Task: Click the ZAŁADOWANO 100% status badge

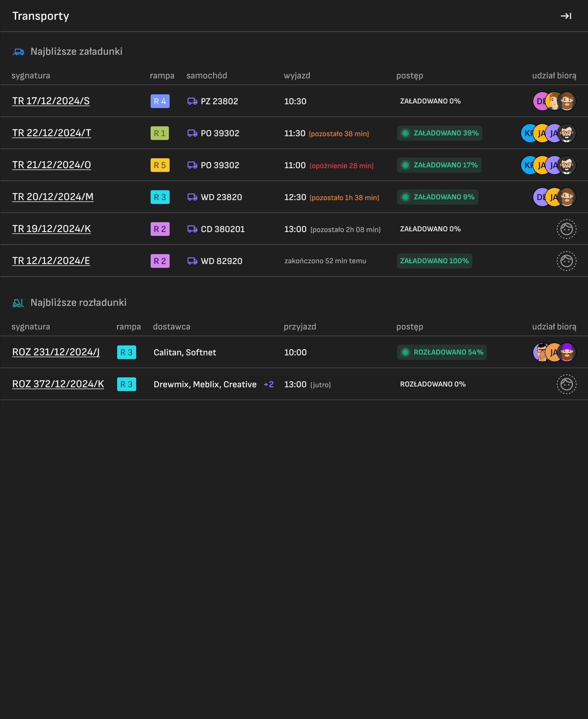Action: pos(435,261)
